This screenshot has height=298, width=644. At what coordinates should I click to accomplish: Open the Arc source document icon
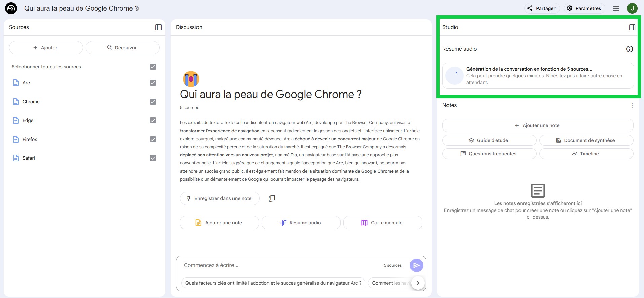click(16, 83)
